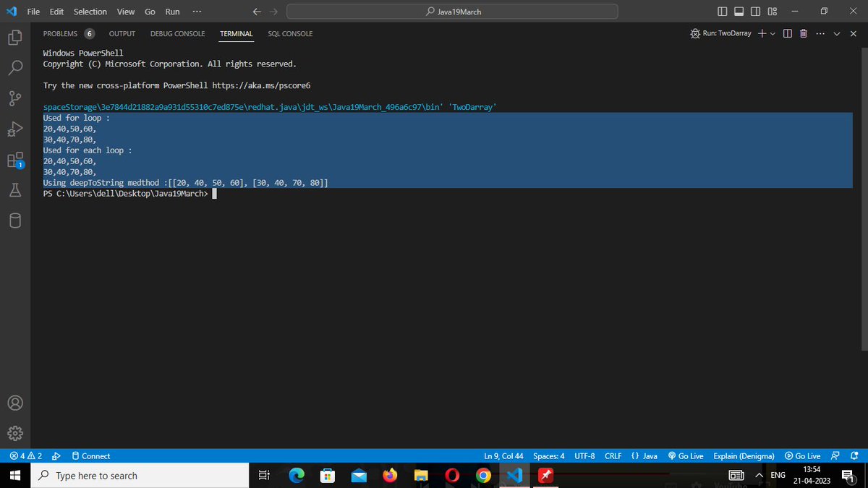Image resolution: width=868 pixels, height=488 pixels.
Task: Open the File menu
Action: tap(33, 12)
